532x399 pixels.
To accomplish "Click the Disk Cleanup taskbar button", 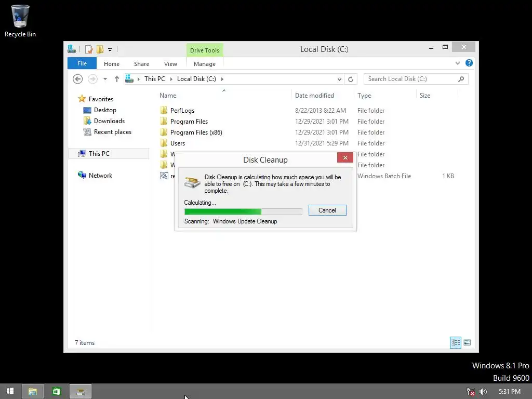I will [x=81, y=392].
